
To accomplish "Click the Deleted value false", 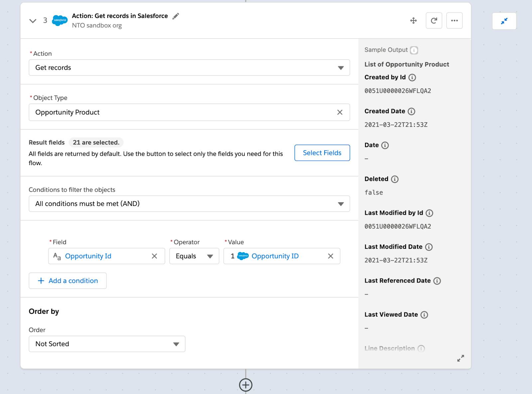I will (374, 193).
